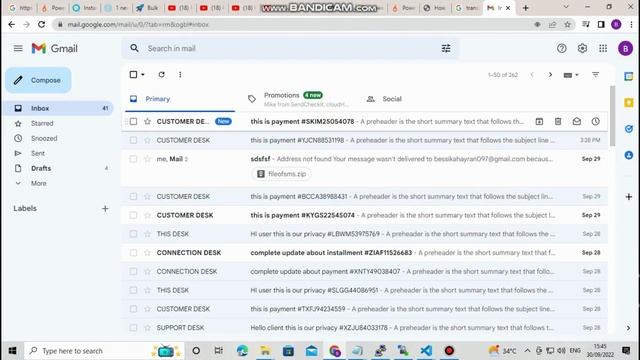Tick checkbox for sdsfsf email

(133, 159)
